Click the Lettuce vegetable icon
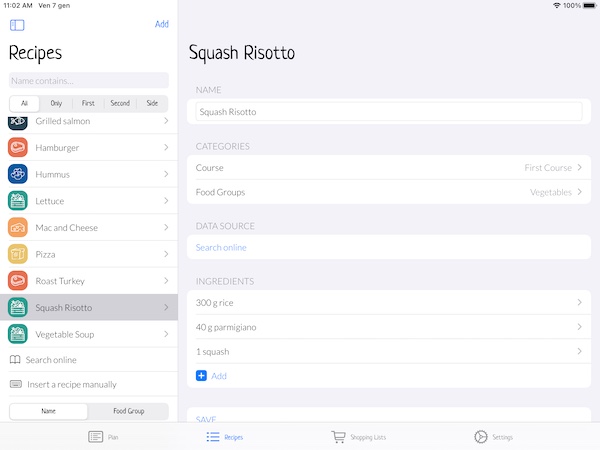The width and height of the screenshot is (600, 450). click(x=18, y=201)
